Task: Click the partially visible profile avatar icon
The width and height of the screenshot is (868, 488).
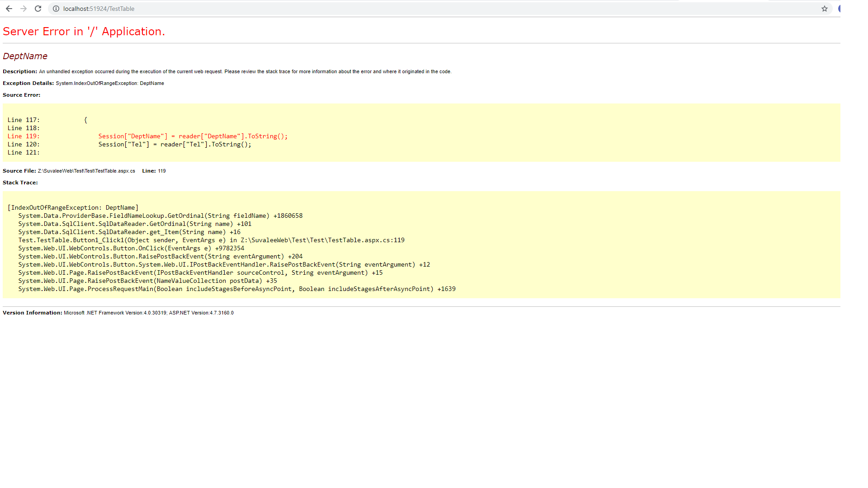Action: (x=839, y=9)
